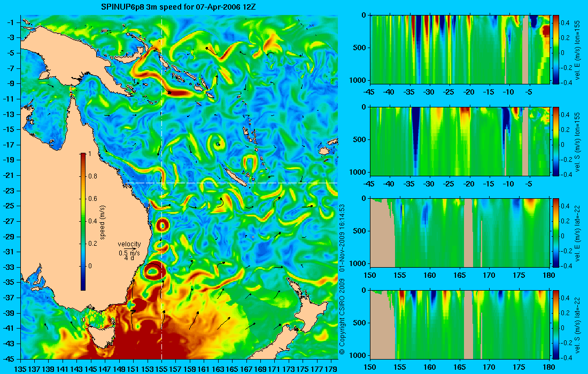Click colorbar of the 'vel. E lon=155' panel
The image size is (588, 374).
coord(556,50)
